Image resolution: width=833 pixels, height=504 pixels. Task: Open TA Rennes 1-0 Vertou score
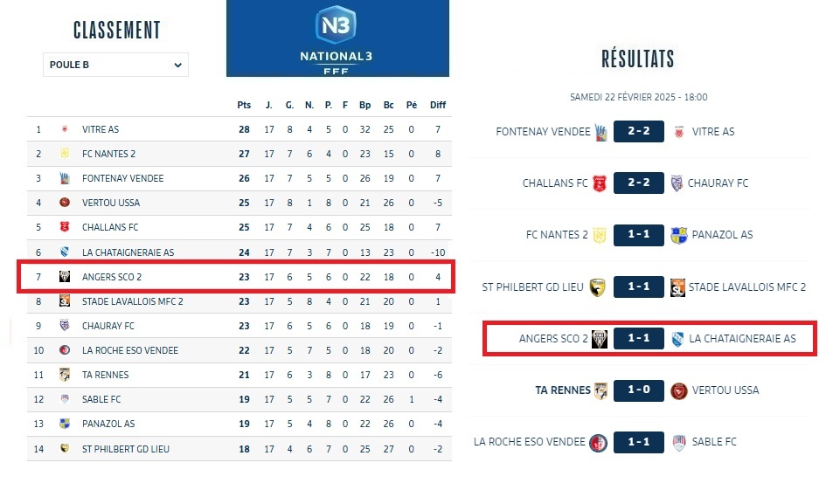(x=637, y=390)
